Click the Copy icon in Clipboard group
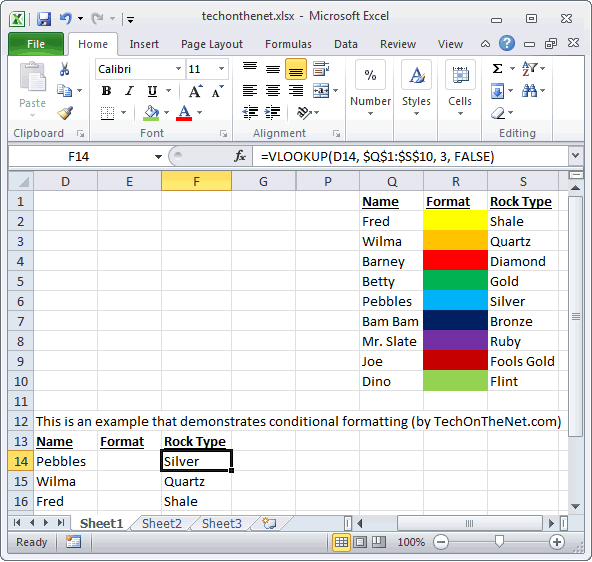This screenshot has width=592, height=562. click(64, 91)
